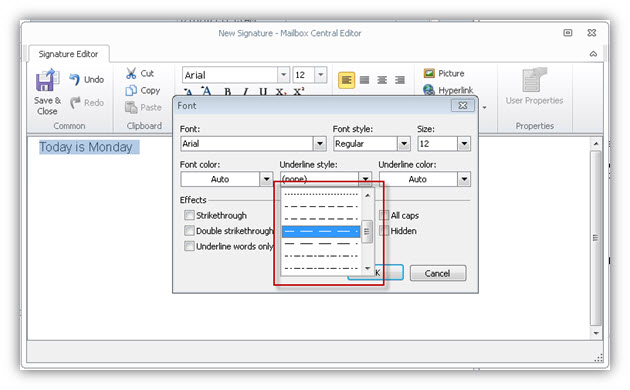The height and width of the screenshot is (390, 630).
Task: Copy selection to clipboard
Action: (143, 91)
